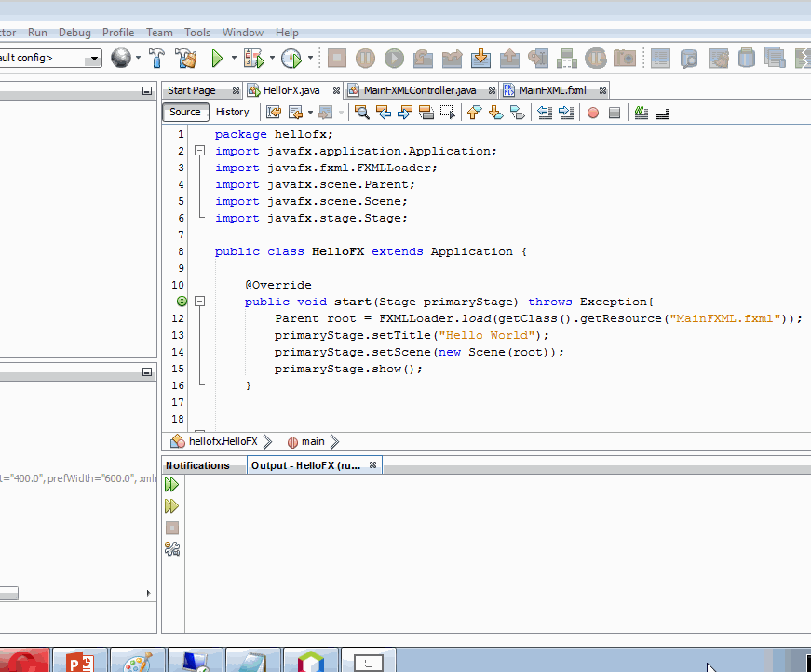This screenshot has width=811, height=672.
Task: Switch editor to Source view
Action: click(185, 112)
